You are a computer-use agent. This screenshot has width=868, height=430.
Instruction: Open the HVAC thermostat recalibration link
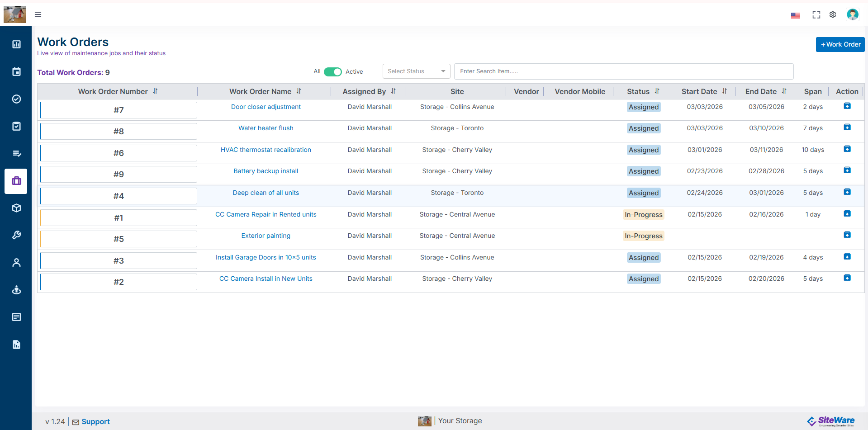pyautogui.click(x=266, y=150)
